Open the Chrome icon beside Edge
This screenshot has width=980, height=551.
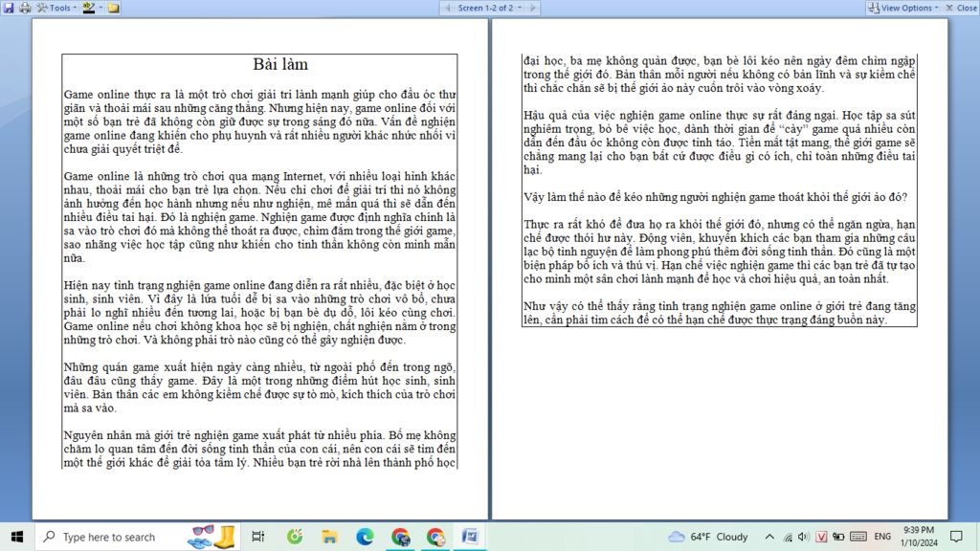(x=400, y=537)
